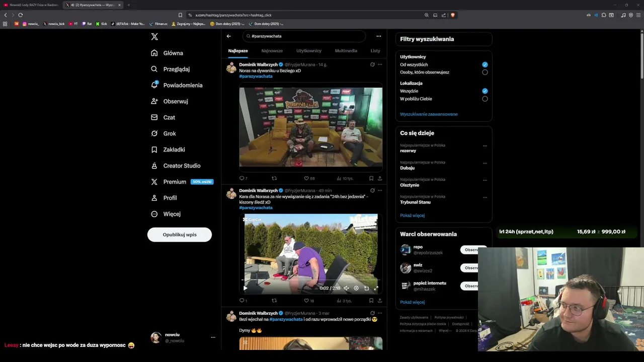
Task: Click Pokaż więcej under Co się dzieje
Action: pyautogui.click(x=412, y=215)
